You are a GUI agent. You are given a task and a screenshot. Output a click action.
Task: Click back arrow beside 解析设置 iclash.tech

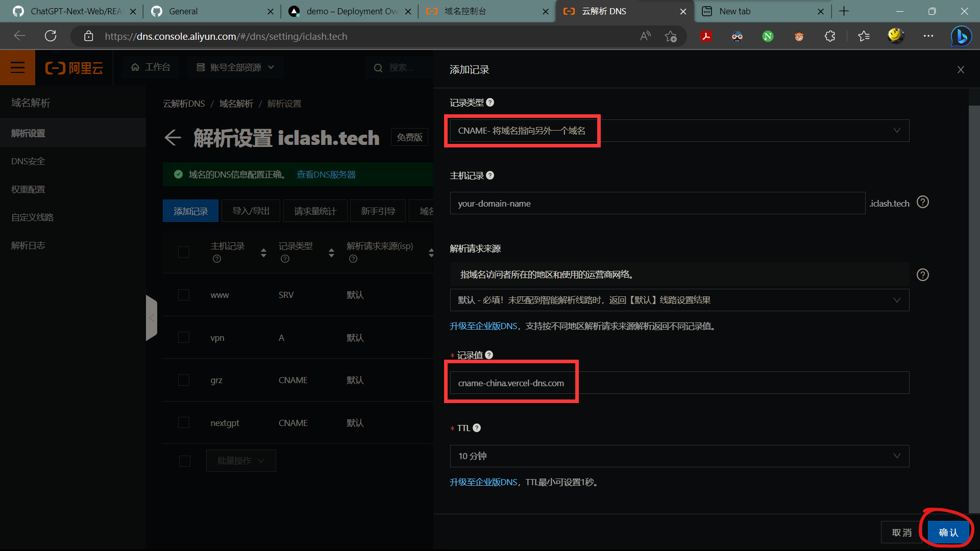pos(173,138)
